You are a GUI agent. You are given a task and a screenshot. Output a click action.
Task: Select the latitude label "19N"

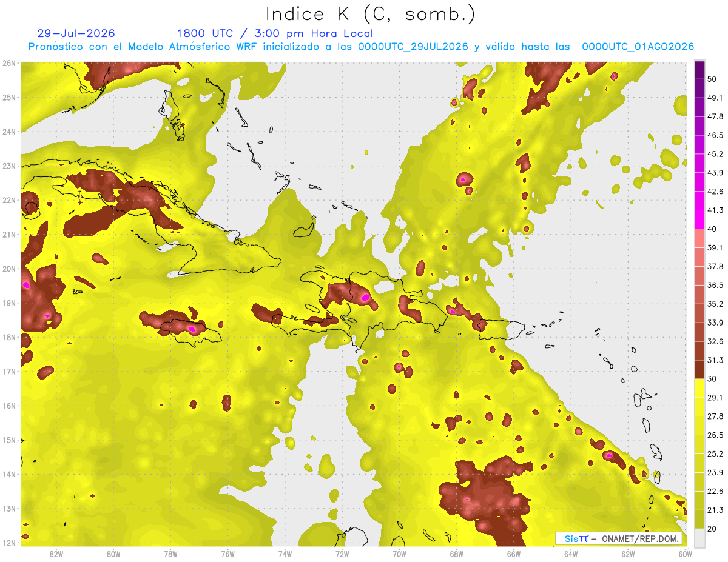8,303
